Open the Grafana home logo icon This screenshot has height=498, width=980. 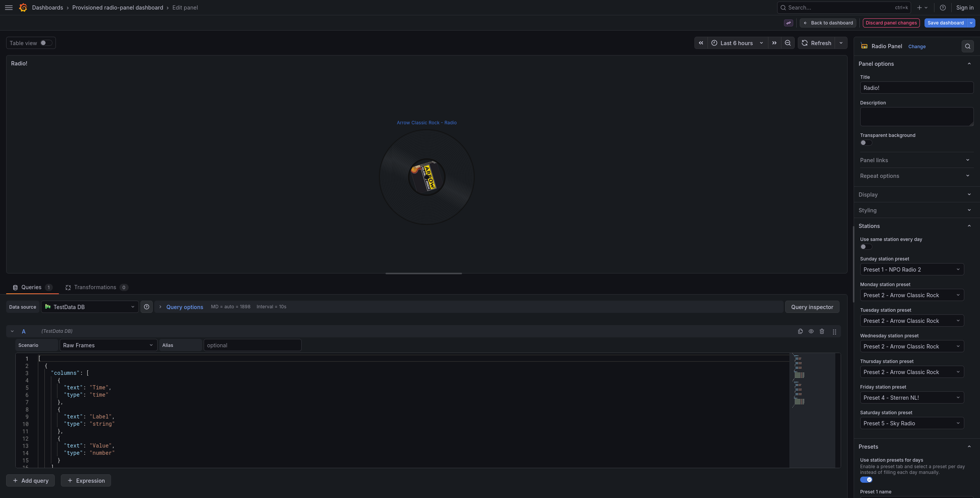coord(23,8)
